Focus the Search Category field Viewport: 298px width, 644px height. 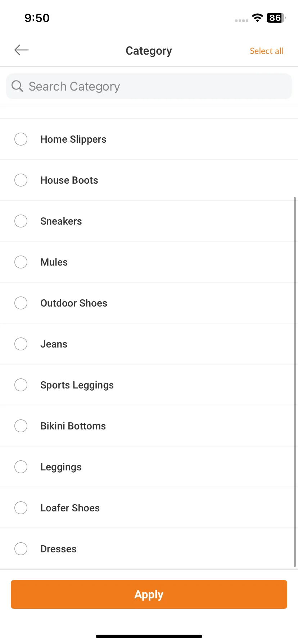coord(149,86)
